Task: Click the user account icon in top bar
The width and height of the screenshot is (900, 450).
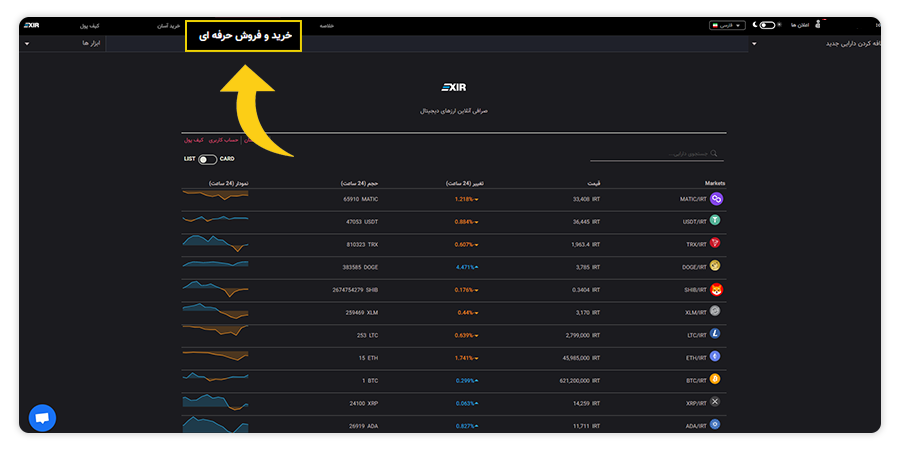Action: [818, 25]
